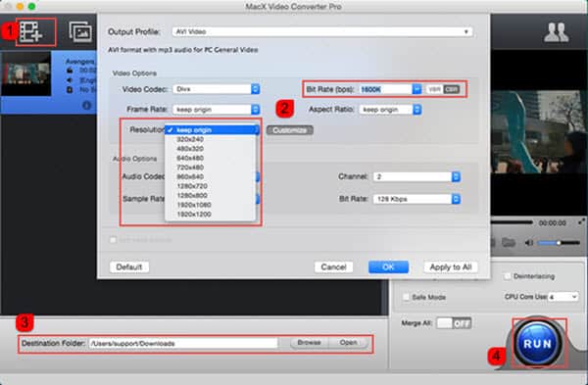Click Open next to destination folder
The width and height of the screenshot is (588, 385).
[x=348, y=343]
